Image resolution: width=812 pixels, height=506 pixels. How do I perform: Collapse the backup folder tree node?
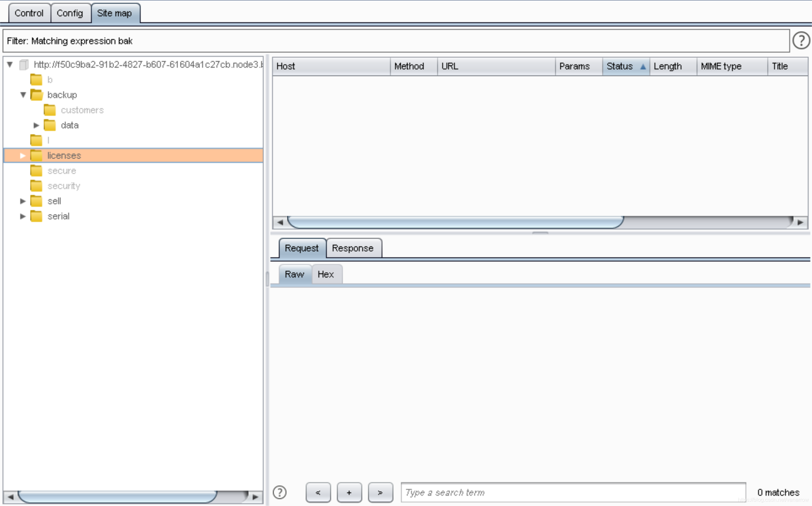tap(23, 95)
